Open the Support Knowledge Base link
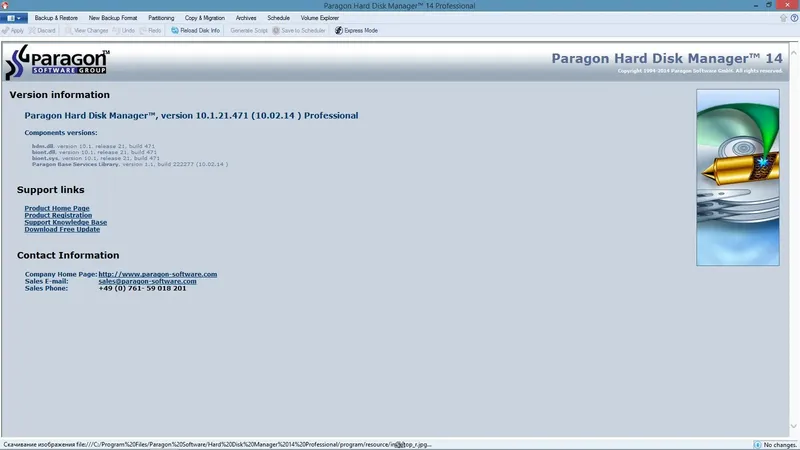Image resolution: width=800 pixels, height=450 pixels. click(66, 222)
